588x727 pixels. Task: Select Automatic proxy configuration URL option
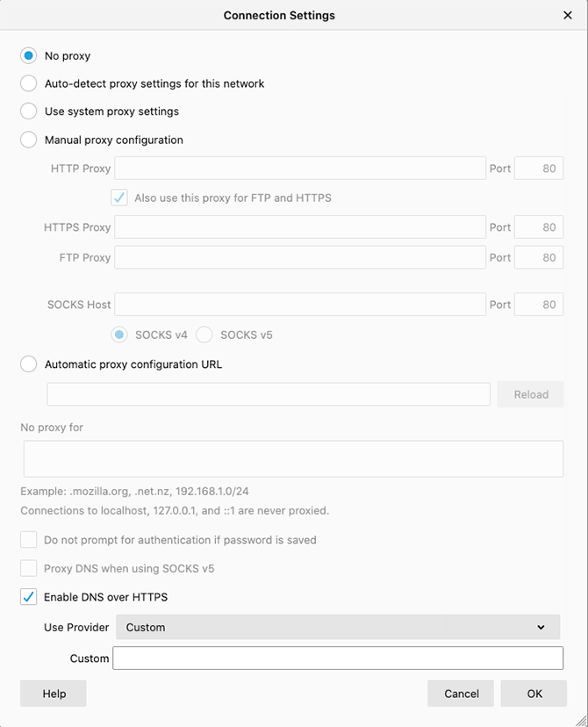[28, 364]
